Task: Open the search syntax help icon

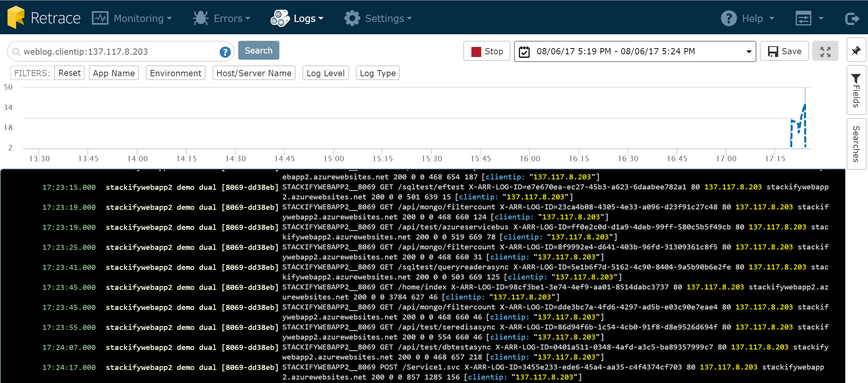Action: pos(225,52)
